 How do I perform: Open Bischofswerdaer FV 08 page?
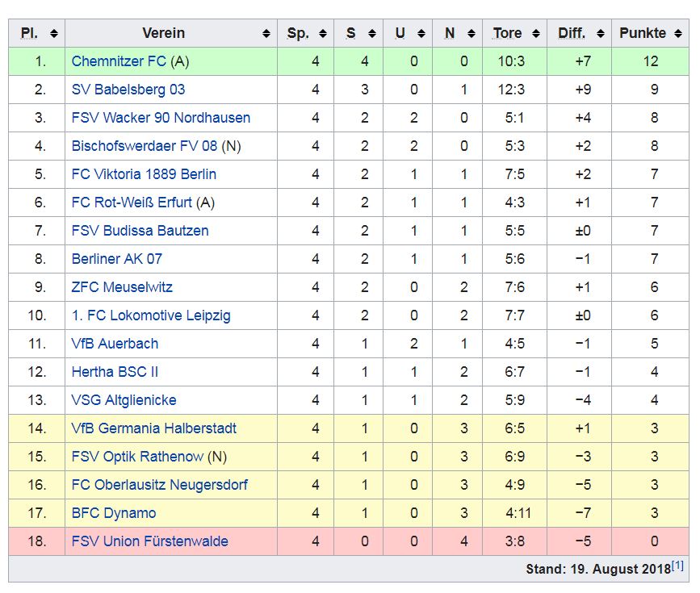pos(145,146)
